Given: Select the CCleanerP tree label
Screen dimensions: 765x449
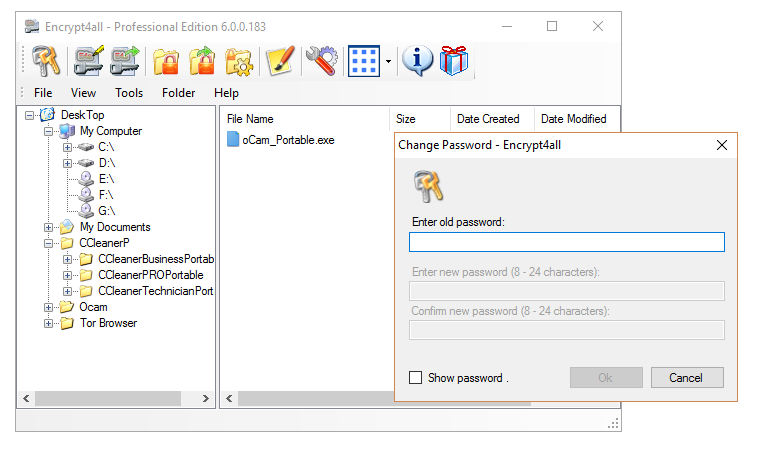Looking at the screenshot, I should point(104,243).
